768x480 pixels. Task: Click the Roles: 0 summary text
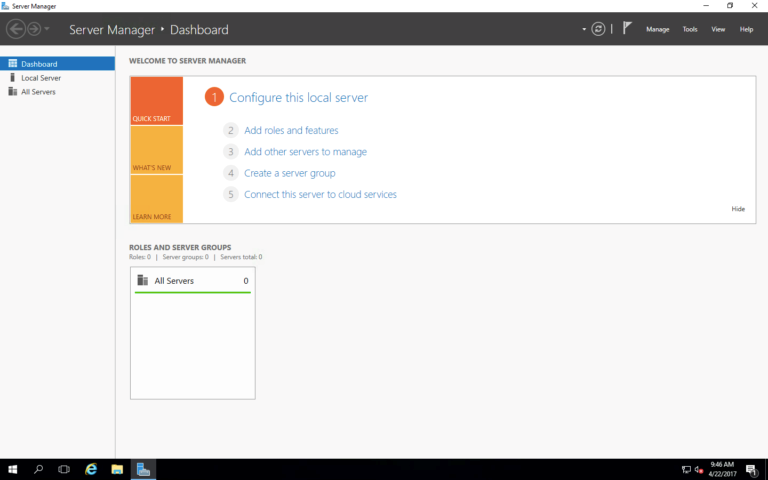[x=140, y=257]
